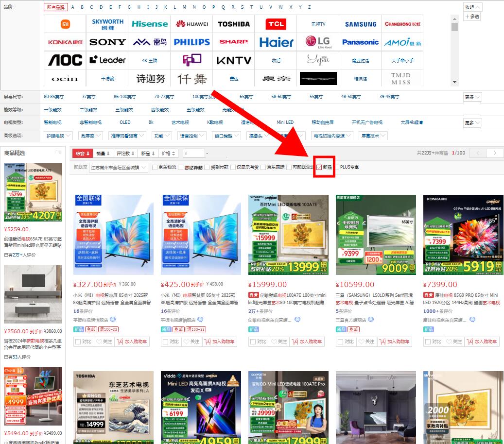The image size is (504, 444).
Task: Open the 护眼电视 dropdown
Action: 58,136
